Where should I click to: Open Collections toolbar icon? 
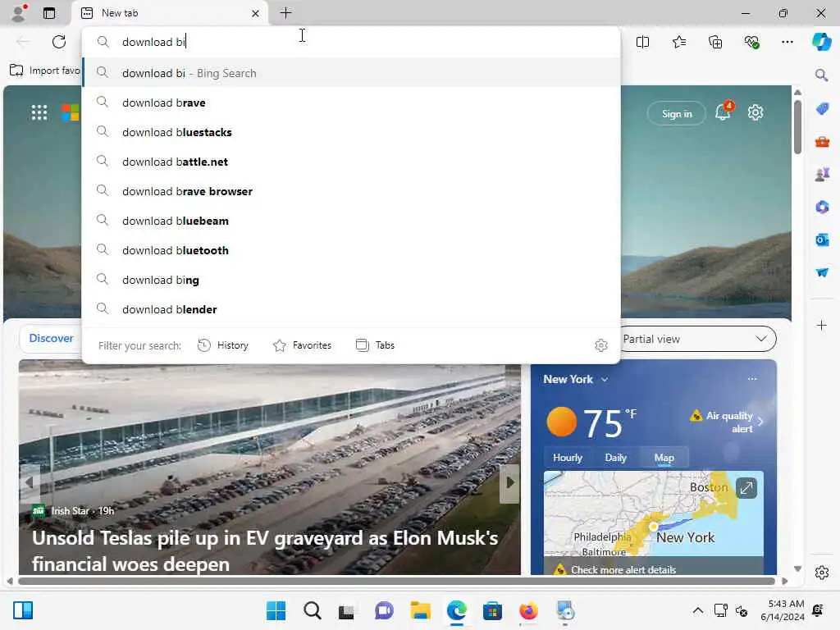pyautogui.click(x=715, y=42)
